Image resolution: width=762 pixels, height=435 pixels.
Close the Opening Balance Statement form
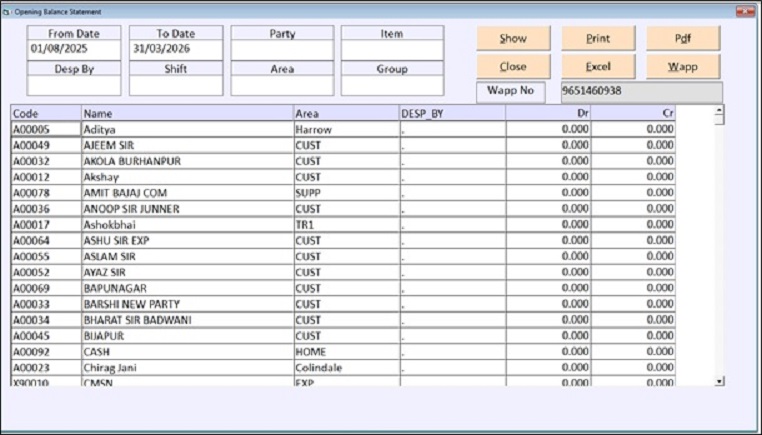pos(513,67)
